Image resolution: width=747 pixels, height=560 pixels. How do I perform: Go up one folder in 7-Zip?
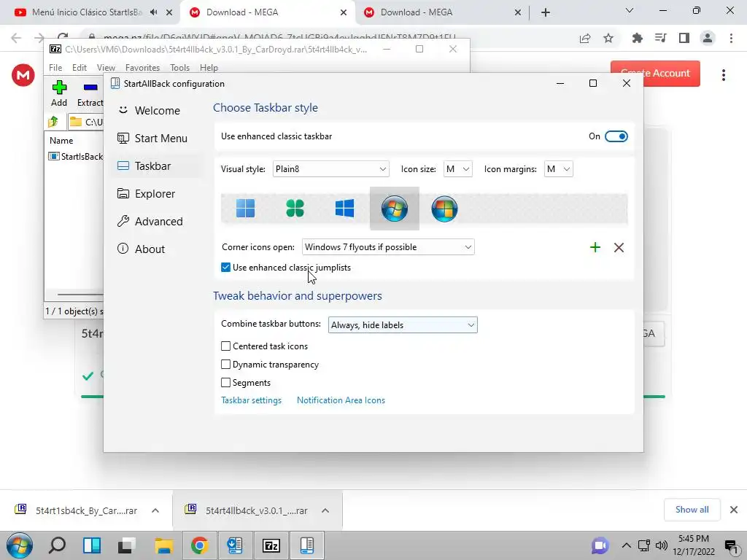(x=53, y=122)
